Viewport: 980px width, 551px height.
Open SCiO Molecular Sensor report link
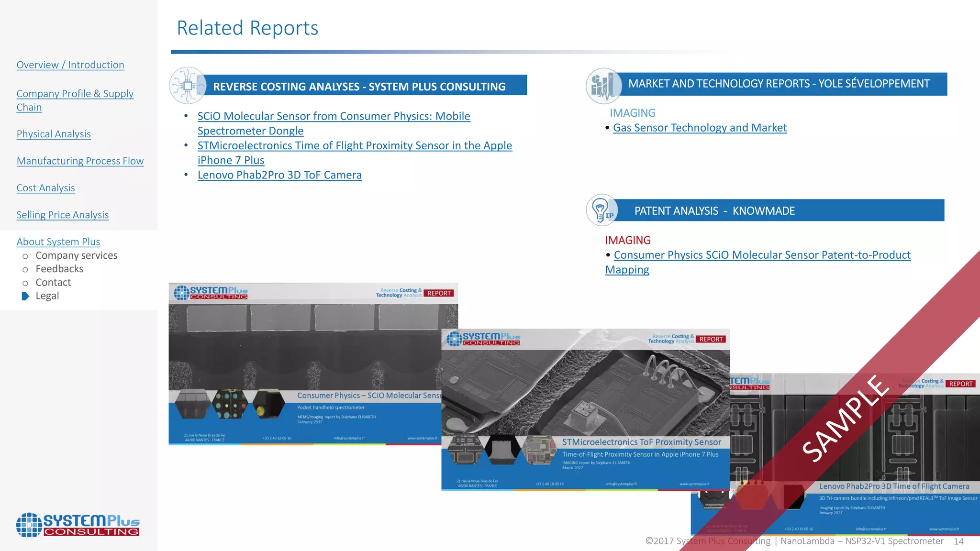click(x=334, y=116)
